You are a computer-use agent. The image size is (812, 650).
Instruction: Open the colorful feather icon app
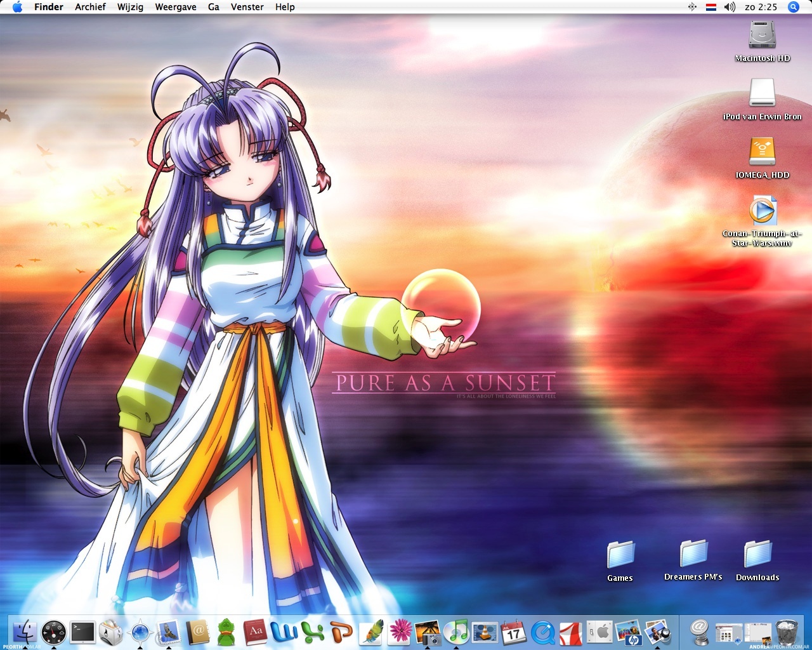tap(371, 632)
